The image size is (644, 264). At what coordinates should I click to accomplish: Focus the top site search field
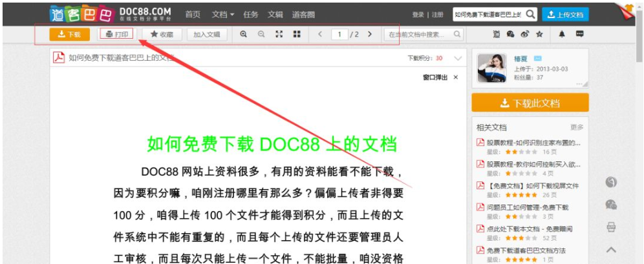(x=488, y=14)
